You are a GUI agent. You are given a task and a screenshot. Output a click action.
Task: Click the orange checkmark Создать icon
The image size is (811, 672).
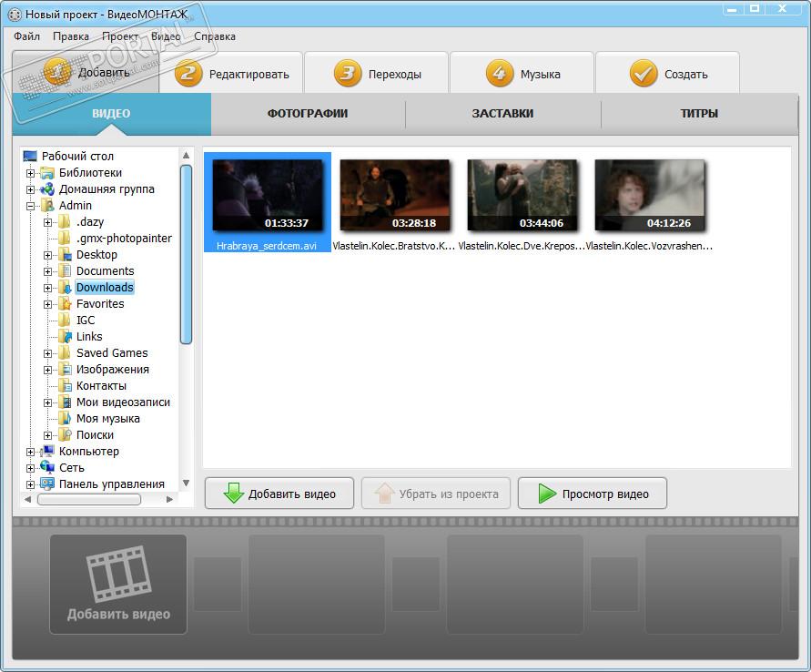click(x=644, y=73)
